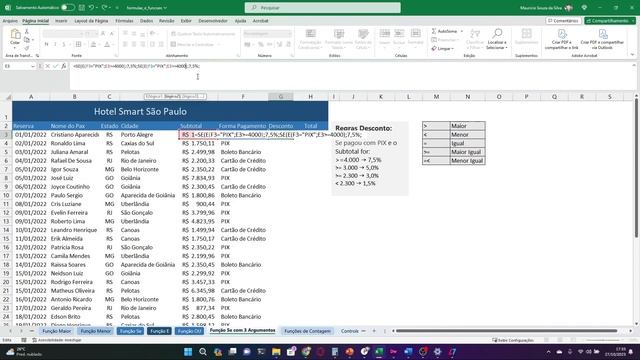Switch to the Revisão tab

coord(167,21)
